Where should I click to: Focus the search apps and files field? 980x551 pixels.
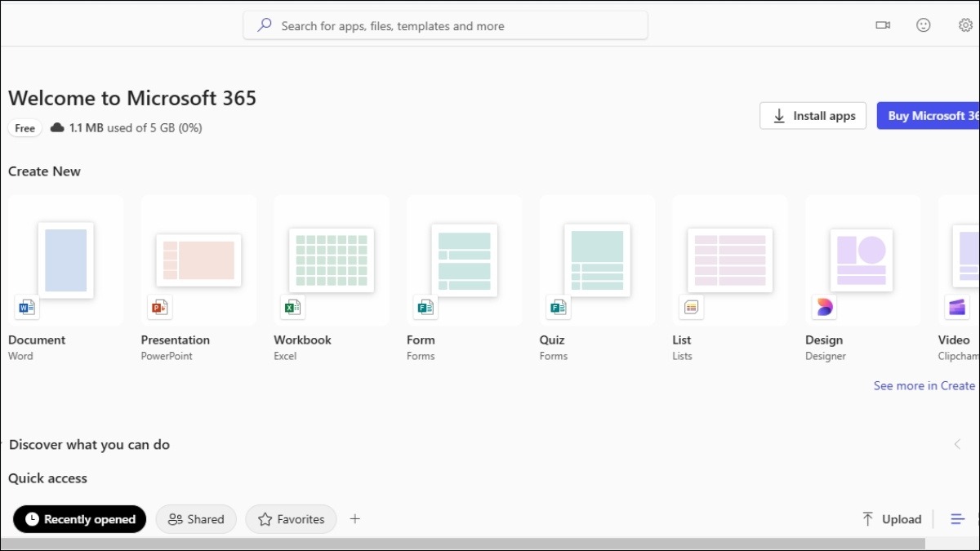445,25
